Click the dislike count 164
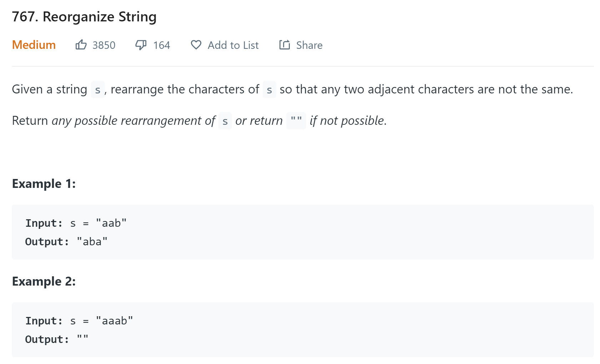The height and width of the screenshot is (364, 600). click(161, 45)
